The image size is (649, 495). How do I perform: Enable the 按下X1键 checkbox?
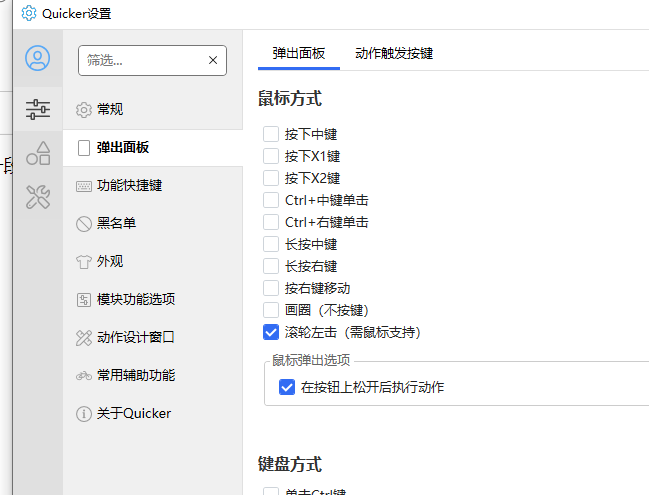pos(271,156)
